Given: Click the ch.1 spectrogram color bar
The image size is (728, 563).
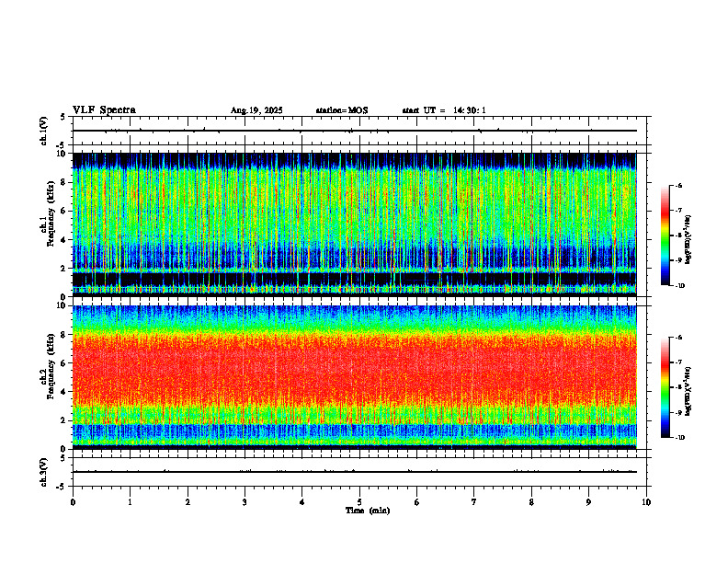Looking at the screenshot, I should pos(665,236).
